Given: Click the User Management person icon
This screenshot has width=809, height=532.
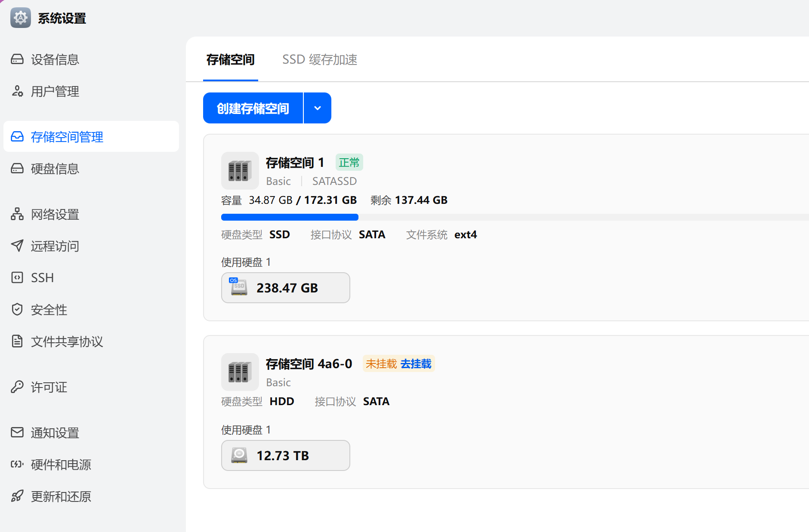Looking at the screenshot, I should (17, 91).
